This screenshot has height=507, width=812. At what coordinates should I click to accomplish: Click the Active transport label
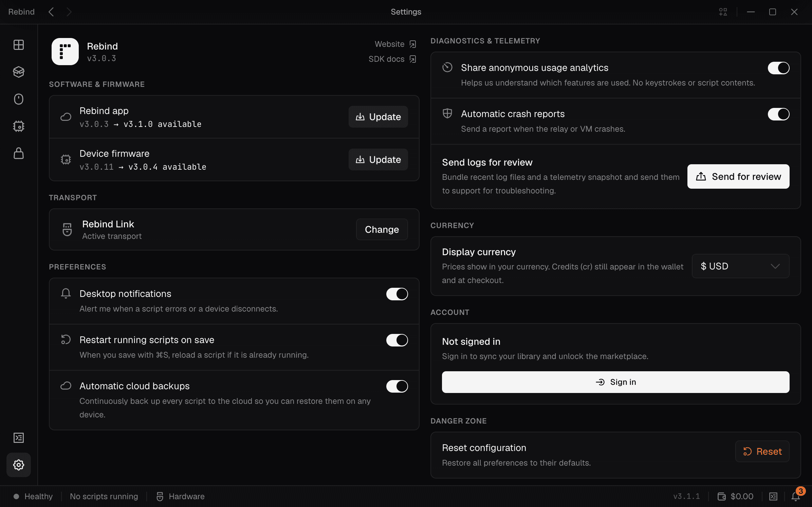click(x=112, y=236)
